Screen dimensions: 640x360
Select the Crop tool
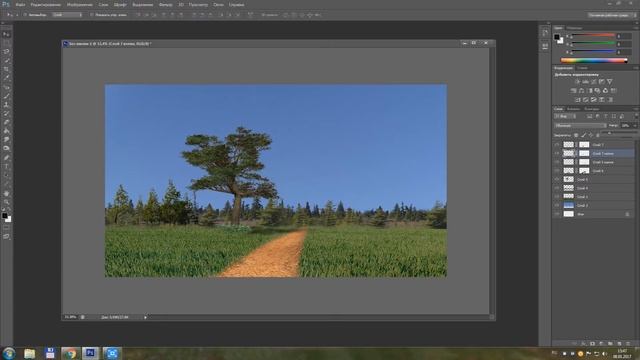pyautogui.click(x=7, y=69)
